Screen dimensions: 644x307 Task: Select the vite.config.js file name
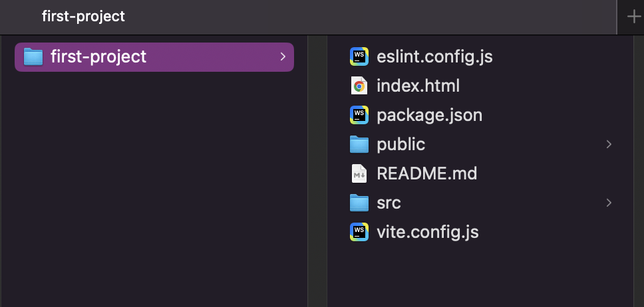428,232
